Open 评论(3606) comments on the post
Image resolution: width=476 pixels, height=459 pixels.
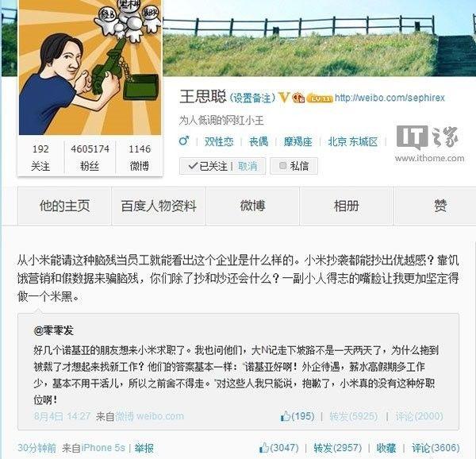[436, 448]
